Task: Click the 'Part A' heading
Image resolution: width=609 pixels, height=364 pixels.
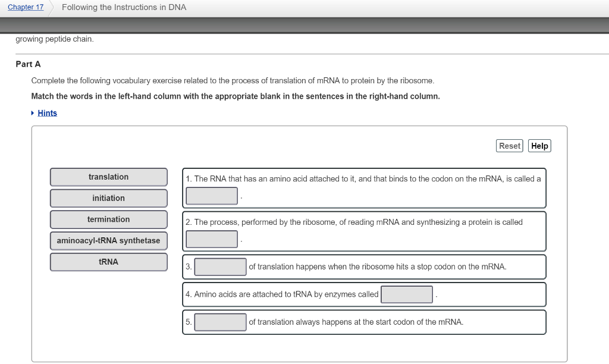Action: click(28, 64)
